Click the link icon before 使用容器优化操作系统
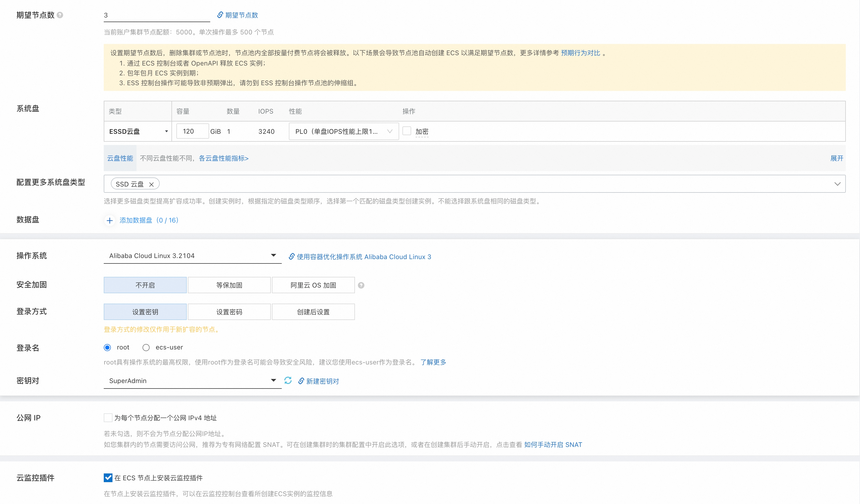The image size is (860, 504). (292, 256)
